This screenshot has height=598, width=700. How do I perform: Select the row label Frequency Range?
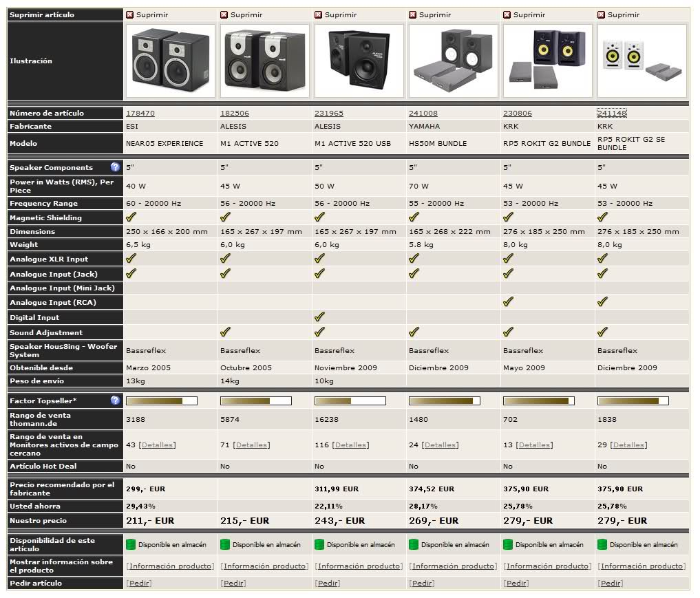pos(44,204)
